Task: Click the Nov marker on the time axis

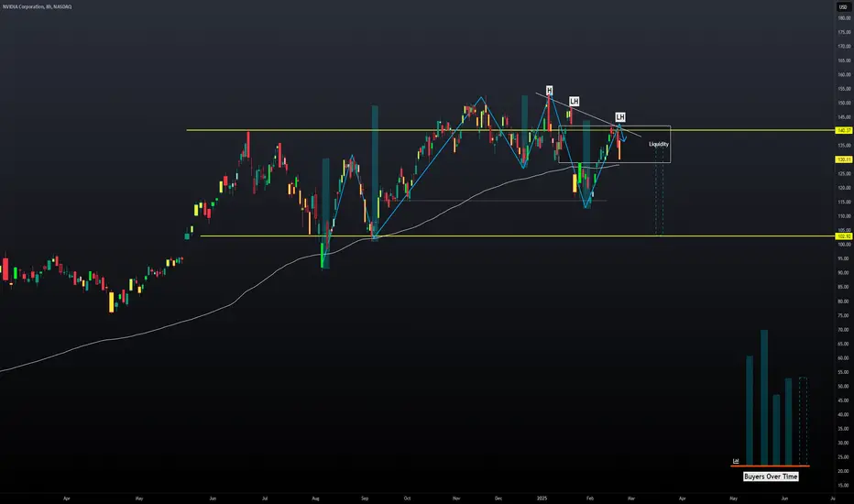Action: pyautogui.click(x=456, y=498)
